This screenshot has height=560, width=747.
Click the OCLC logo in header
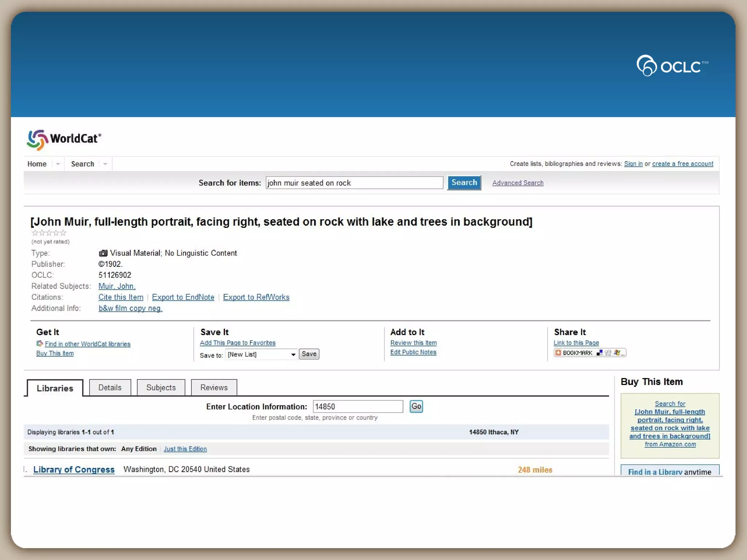[672, 66]
